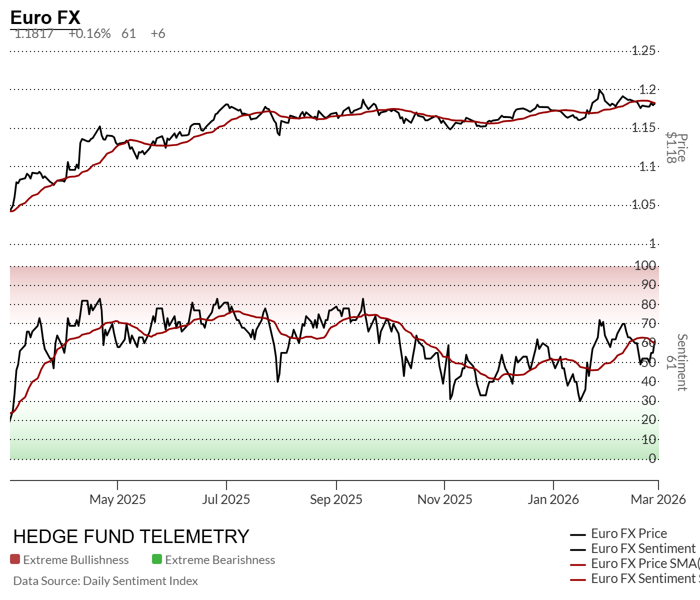Select the Jan 2026 axis tick label

[x=553, y=499]
